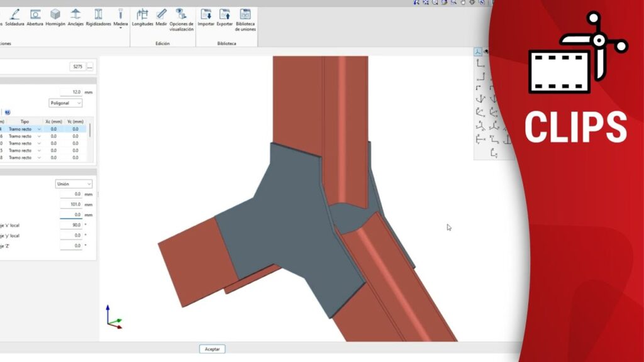Select the Soldadura tool in the ribbon
This screenshot has height=362, width=644.
click(15, 16)
